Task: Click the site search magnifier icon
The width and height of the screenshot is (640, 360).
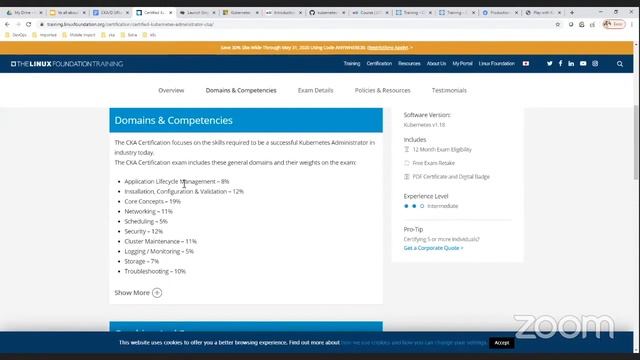Action: click(x=620, y=64)
